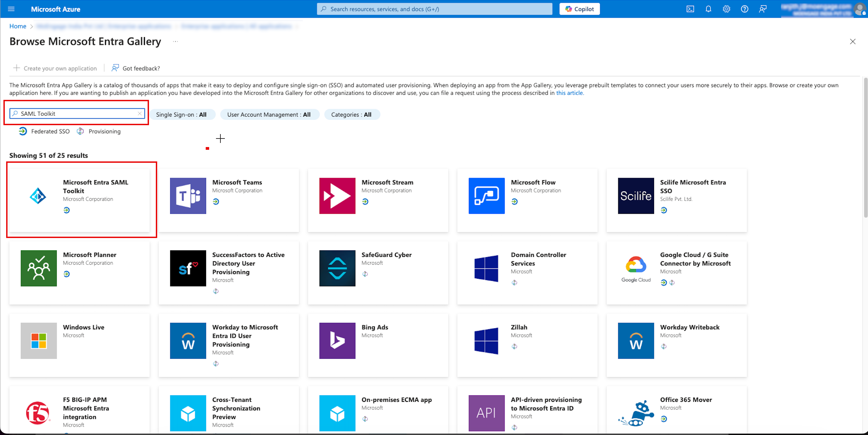Click the Microsoft Planner app icon
This screenshot has height=435, width=868.
[39, 268]
